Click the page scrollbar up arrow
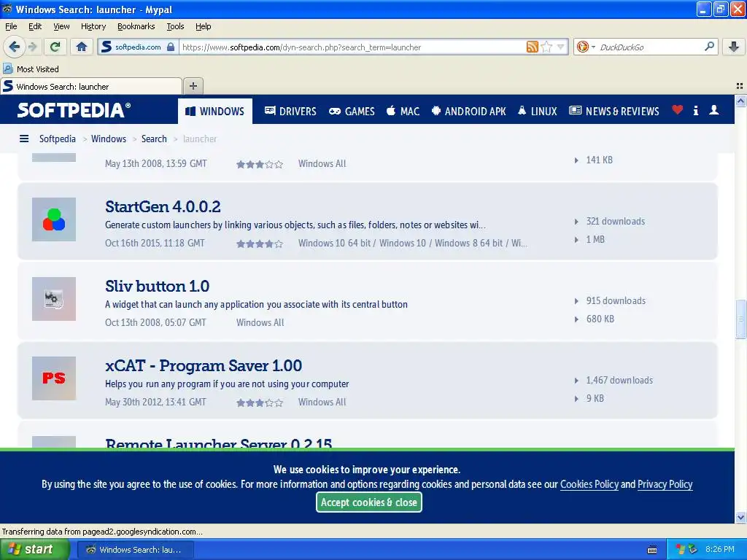Image resolution: width=747 pixels, height=560 pixels. (x=740, y=101)
